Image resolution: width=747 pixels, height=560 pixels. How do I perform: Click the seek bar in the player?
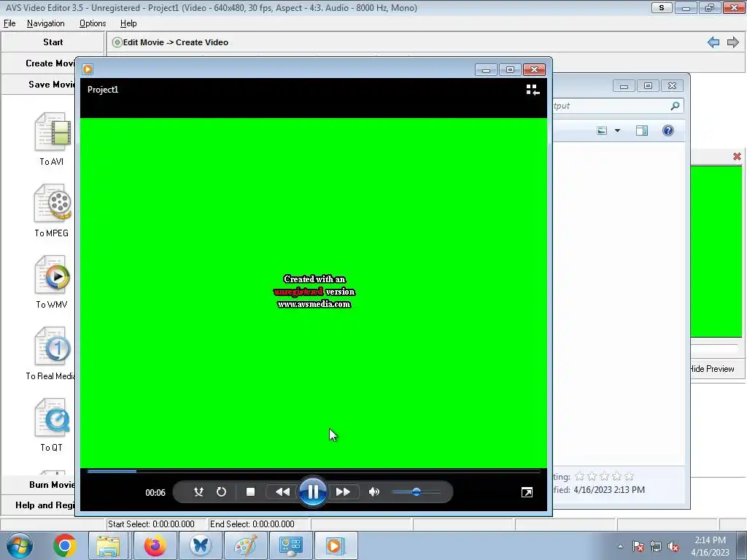tap(314, 472)
